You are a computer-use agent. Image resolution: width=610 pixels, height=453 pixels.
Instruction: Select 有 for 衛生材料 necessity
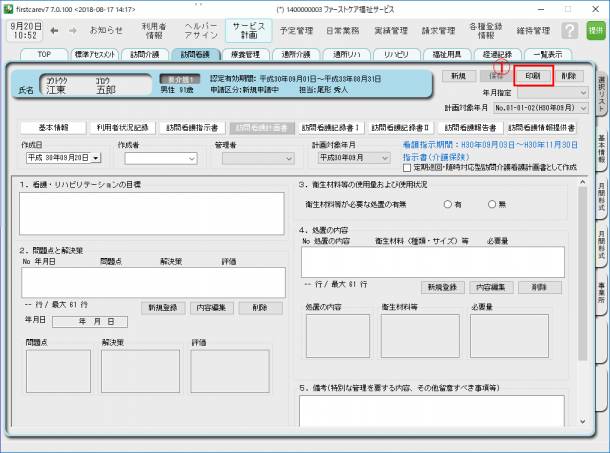448,203
